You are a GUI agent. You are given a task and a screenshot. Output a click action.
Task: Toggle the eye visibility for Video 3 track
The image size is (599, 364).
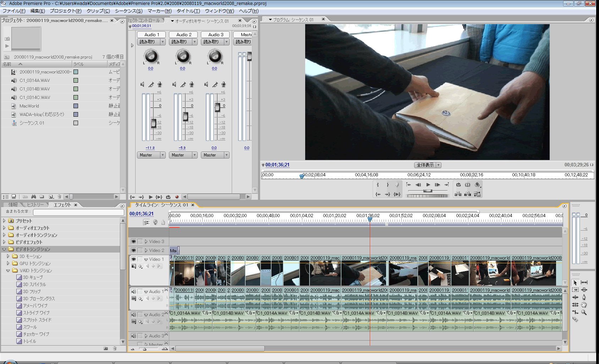[134, 242]
